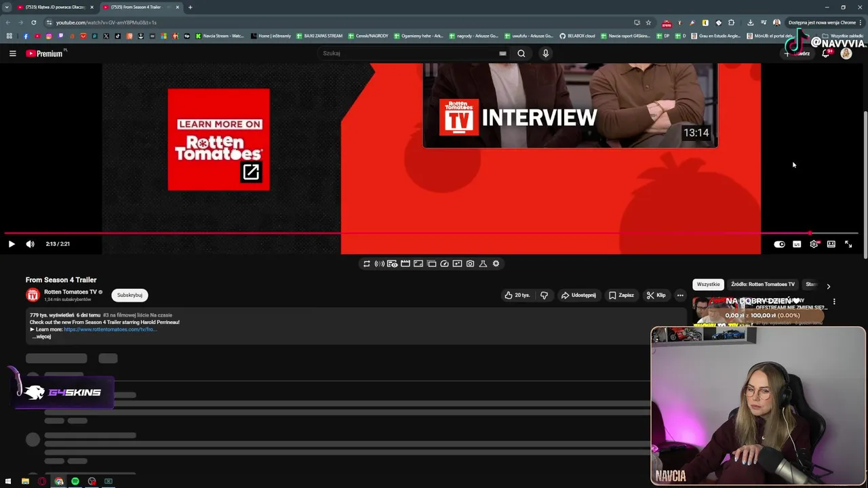Bookmark this page with the star icon
This screenshot has height=488, width=868.
[648, 22]
